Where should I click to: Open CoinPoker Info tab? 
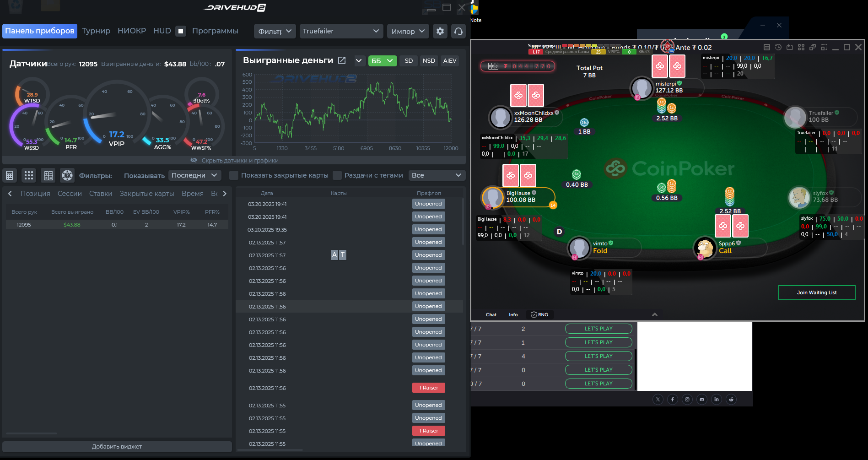click(x=513, y=314)
